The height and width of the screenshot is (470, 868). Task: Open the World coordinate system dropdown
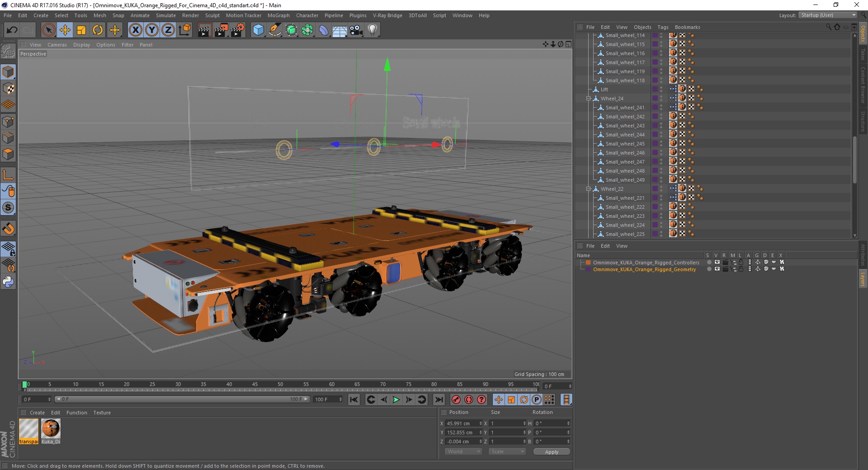463,451
